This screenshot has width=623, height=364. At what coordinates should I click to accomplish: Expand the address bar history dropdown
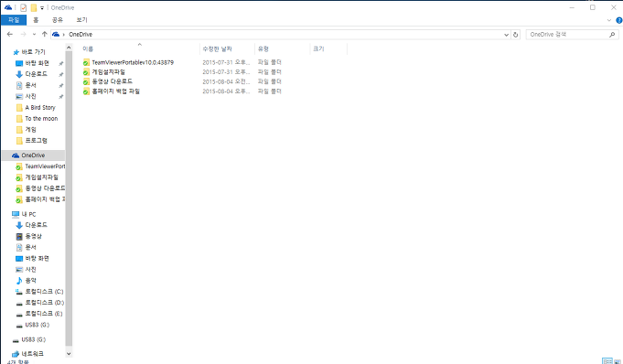coord(506,35)
